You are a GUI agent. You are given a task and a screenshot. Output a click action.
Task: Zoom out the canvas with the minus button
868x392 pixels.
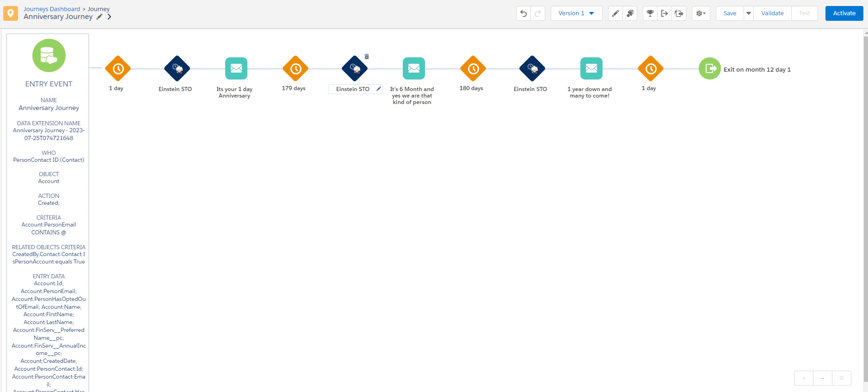click(823, 378)
